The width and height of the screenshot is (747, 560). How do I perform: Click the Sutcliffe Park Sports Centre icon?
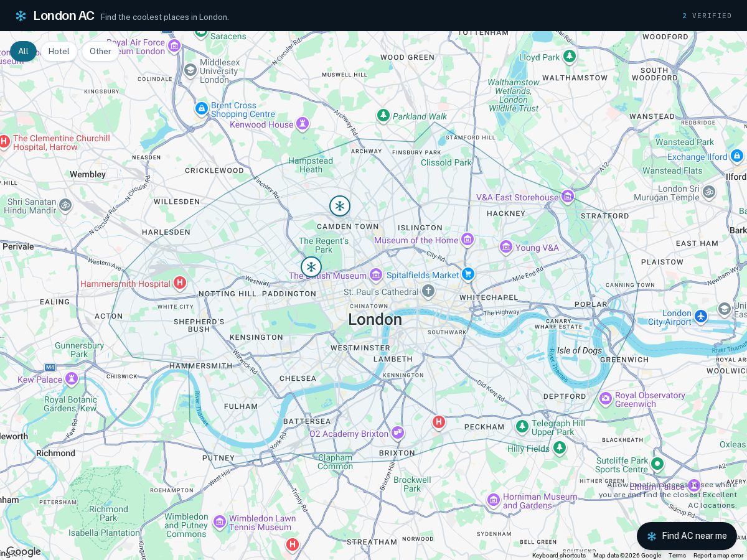(x=657, y=464)
